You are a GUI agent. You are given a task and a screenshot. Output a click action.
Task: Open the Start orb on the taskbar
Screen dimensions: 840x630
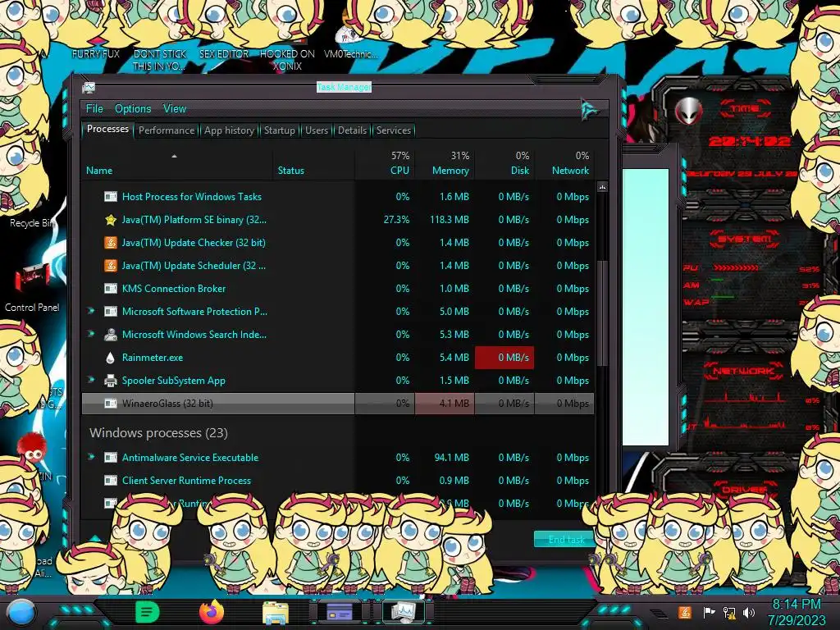(21, 613)
